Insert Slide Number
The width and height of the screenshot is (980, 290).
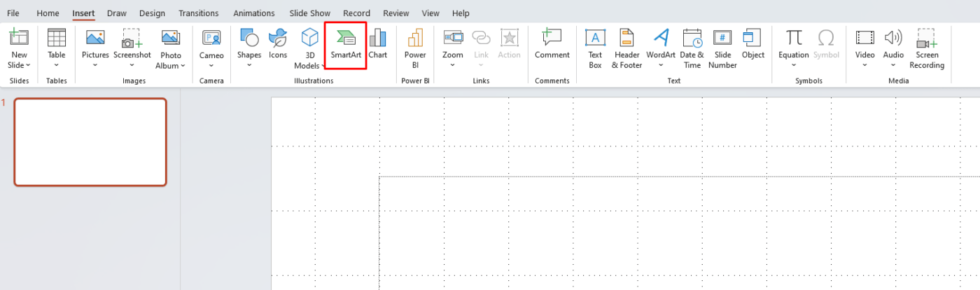pos(722,48)
